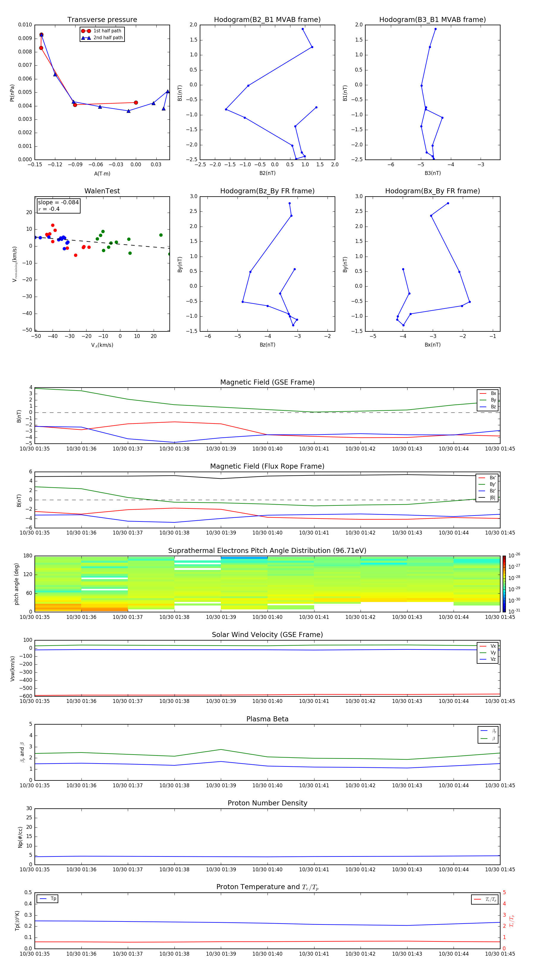
Task: Click the 'slope = -0.084' annotation
Action: coord(58,203)
